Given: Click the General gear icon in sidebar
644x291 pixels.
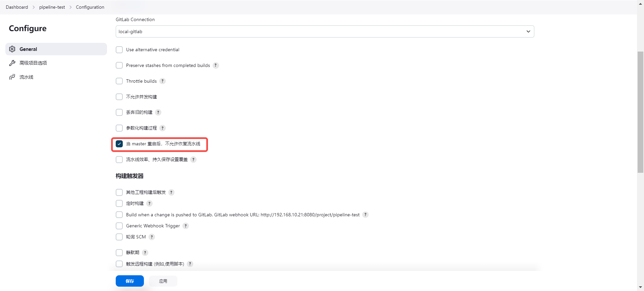Looking at the screenshot, I should tap(12, 49).
